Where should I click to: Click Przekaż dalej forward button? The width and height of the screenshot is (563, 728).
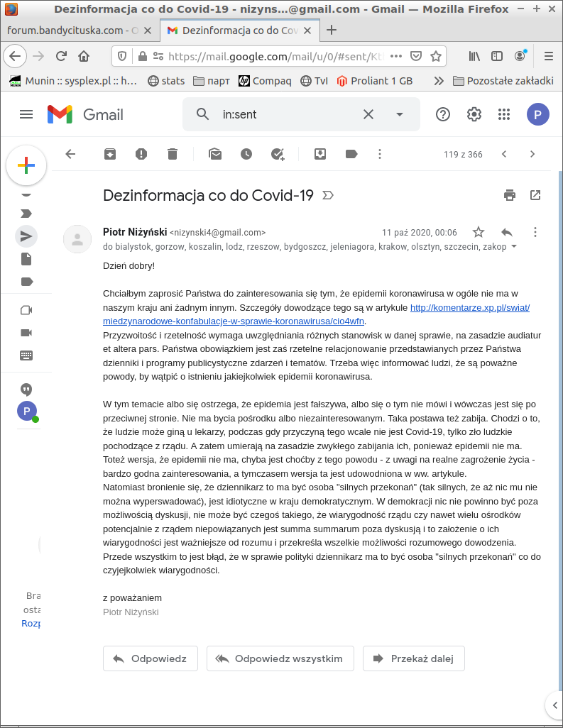(x=413, y=658)
